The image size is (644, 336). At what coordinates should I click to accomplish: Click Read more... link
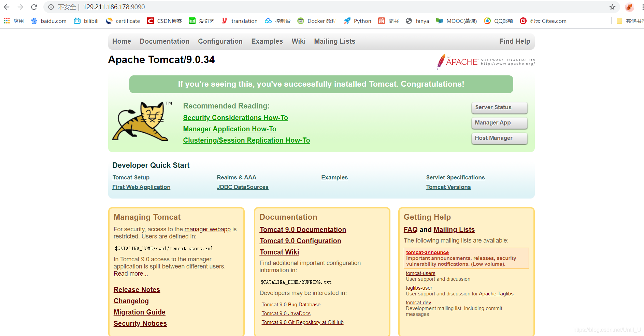pos(131,274)
